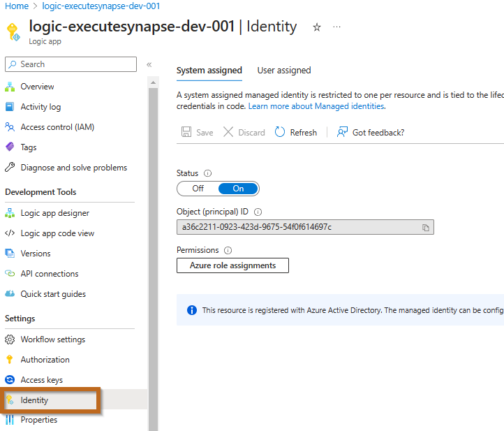
Task: Click the logic app key icon in header
Action: click(x=13, y=32)
